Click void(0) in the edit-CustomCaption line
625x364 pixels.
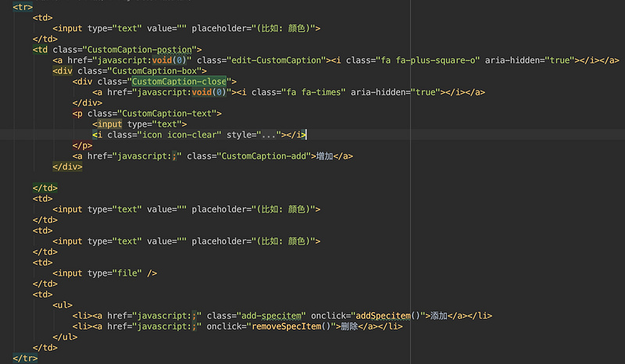click(x=170, y=60)
